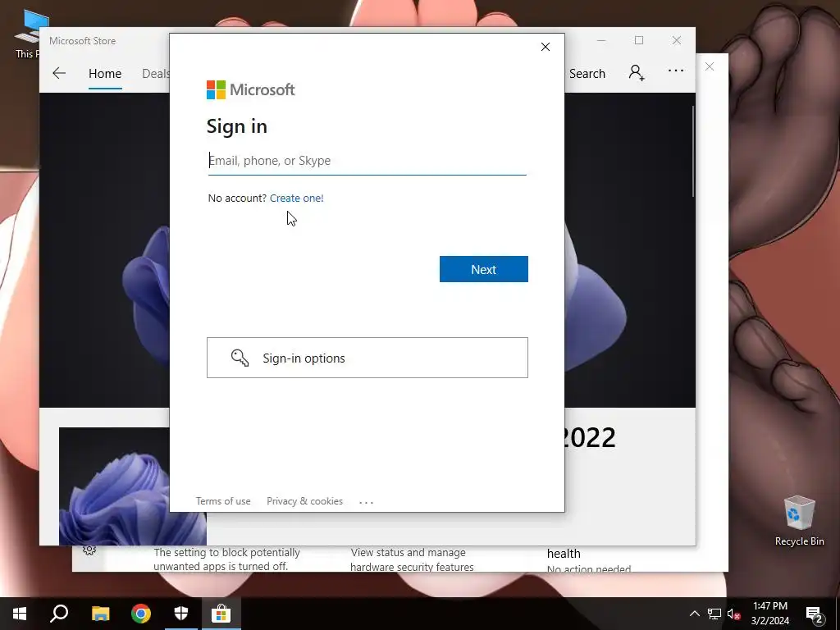Open Privacy & cookies link
This screenshot has width=840, height=630.
(304, 501)
